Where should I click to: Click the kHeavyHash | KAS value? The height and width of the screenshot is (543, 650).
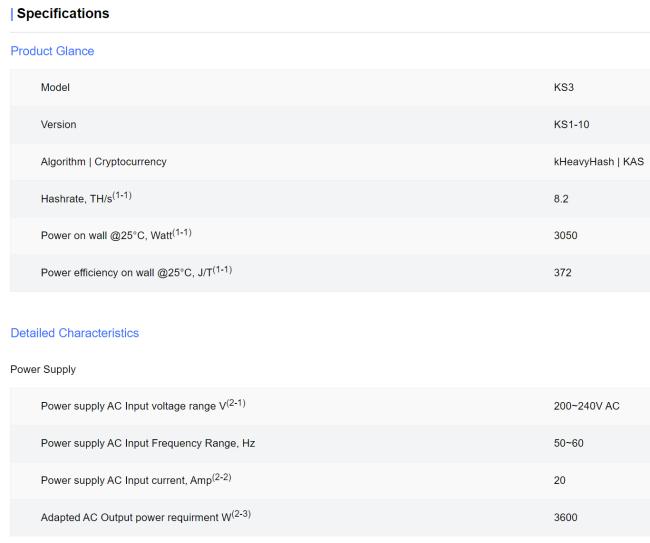pos(599,162)
